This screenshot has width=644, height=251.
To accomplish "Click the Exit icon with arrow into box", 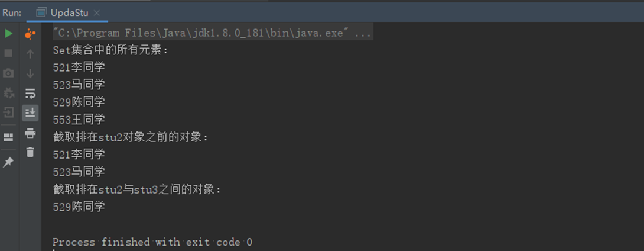I will [8, 112].
